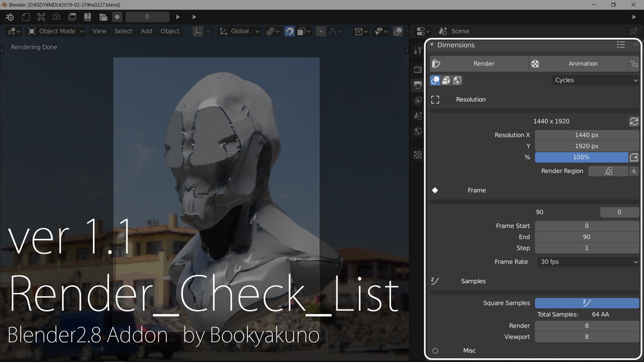Image resolution: width=644 pixels, height=362 pixels.
Task: Open the texture properties checker tab icon
Action: click(x=418, y=155)
